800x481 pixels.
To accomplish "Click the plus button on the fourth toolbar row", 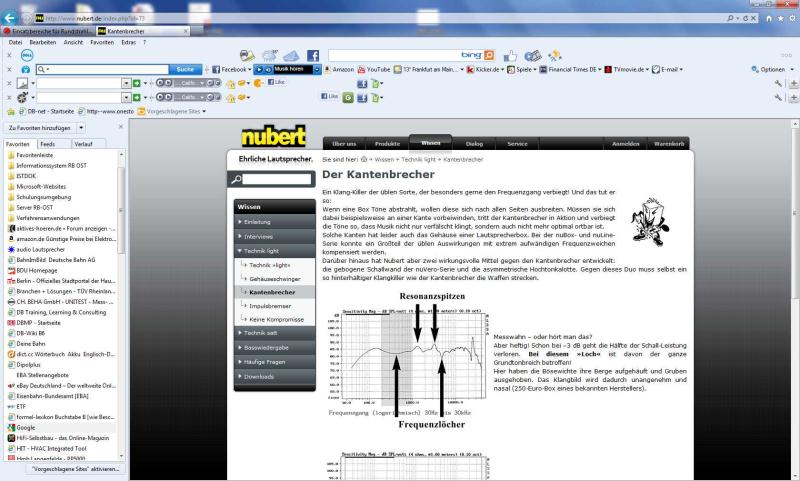I will coord(793,97).
